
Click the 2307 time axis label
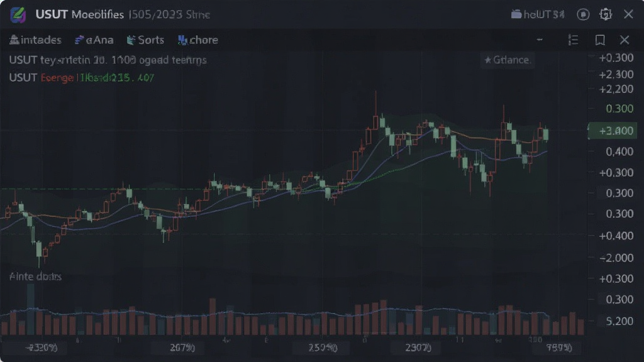click(x=418, y=348)
